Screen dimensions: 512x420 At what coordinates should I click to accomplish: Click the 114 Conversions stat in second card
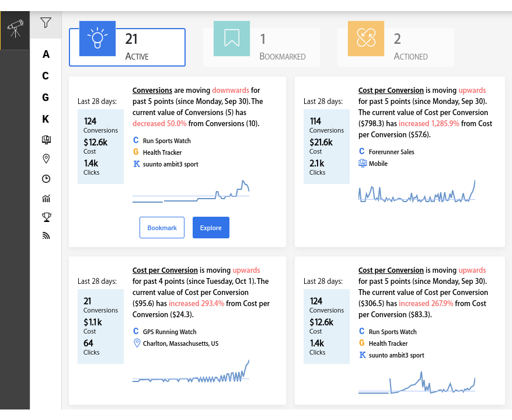pos(326,125)
